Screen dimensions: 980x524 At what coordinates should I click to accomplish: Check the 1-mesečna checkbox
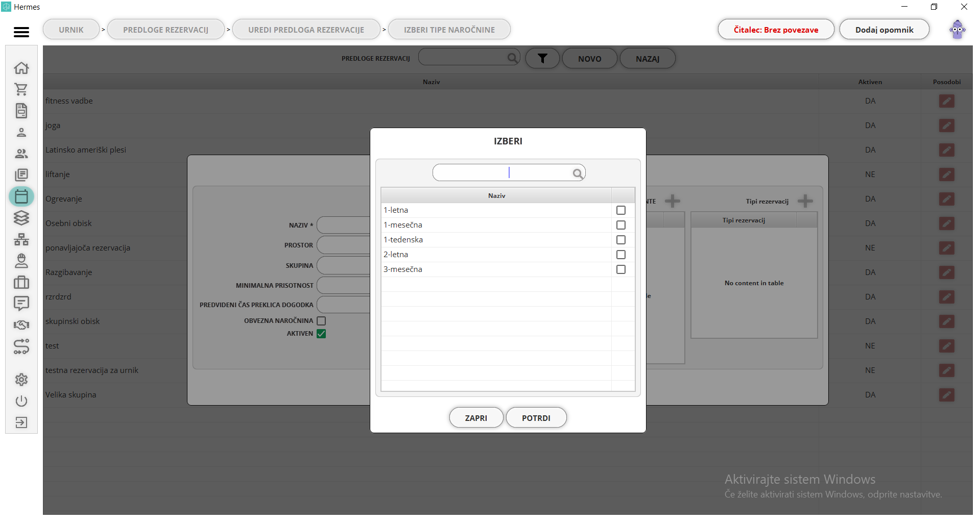pyautogui.click(x=621, y=225)
